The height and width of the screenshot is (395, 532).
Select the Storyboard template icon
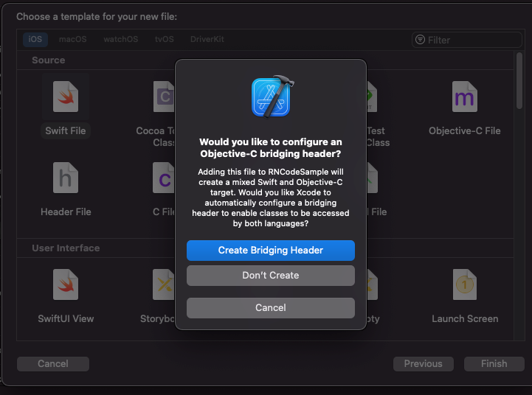click(x=164, y=284)
